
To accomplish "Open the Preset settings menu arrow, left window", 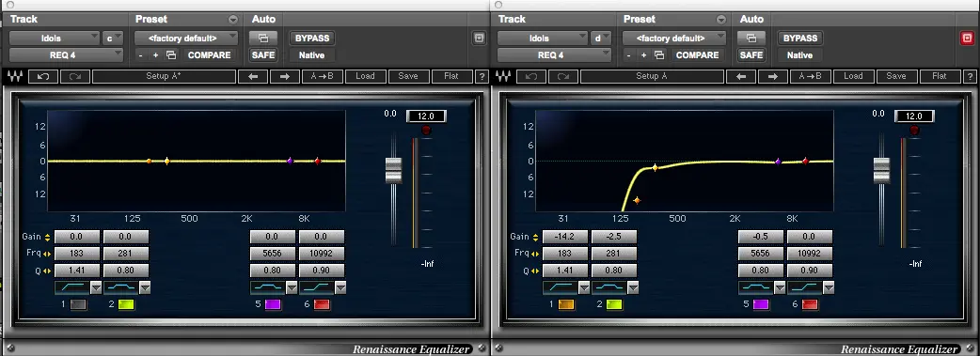I will [x=233, y=20].
